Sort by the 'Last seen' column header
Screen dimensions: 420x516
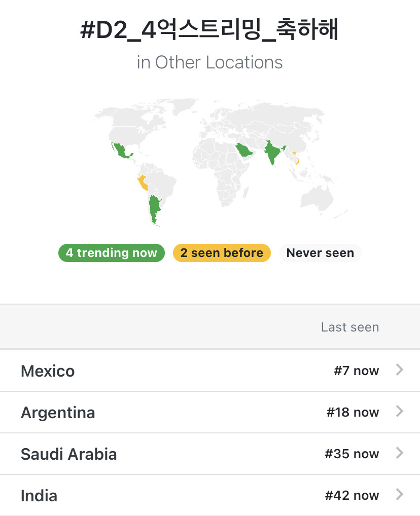[x=350, y=327]
